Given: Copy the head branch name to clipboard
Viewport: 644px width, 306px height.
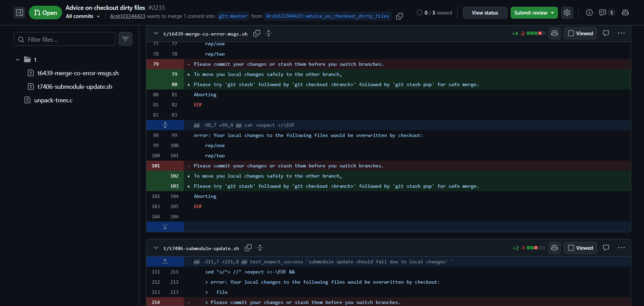Looking at the screenshot, I should pos(399,16).
